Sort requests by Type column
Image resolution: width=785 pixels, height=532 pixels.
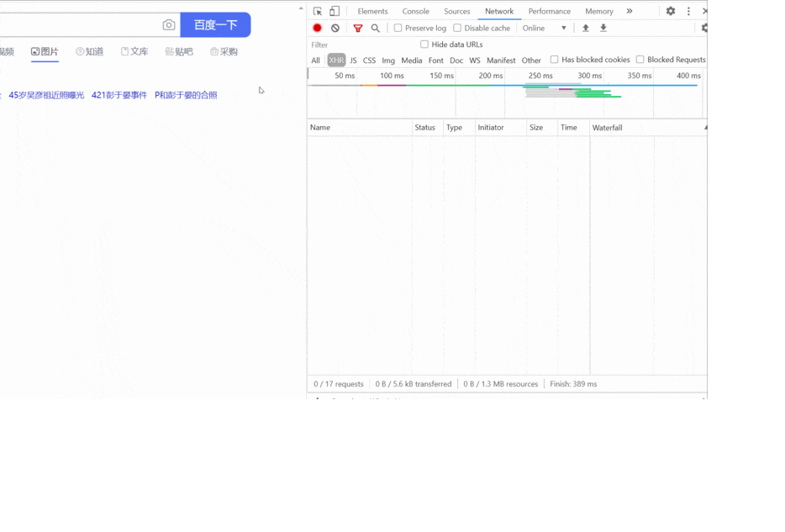click(459, 128)
